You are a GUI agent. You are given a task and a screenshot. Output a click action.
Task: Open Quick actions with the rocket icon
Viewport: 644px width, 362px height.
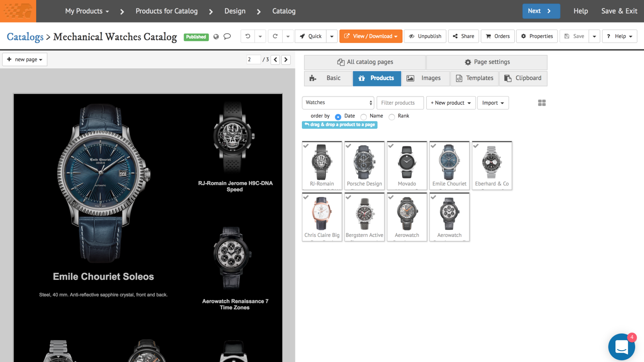(310, 36)
